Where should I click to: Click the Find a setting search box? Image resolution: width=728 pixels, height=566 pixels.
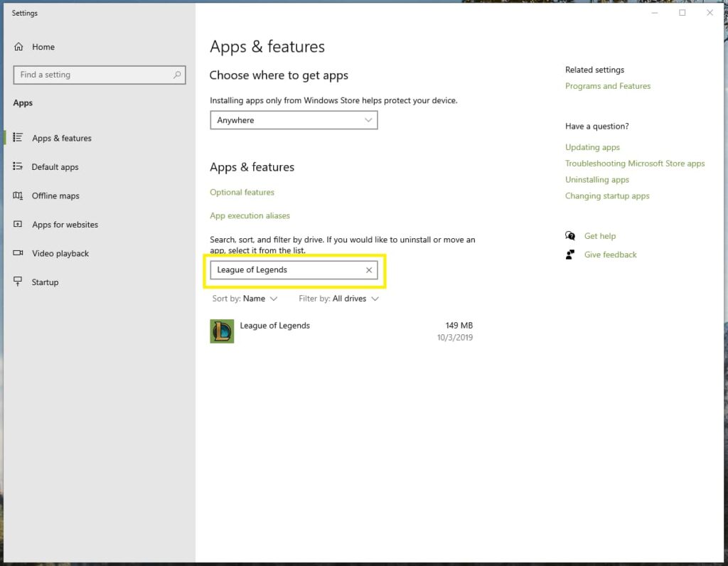tap(100, 75)
